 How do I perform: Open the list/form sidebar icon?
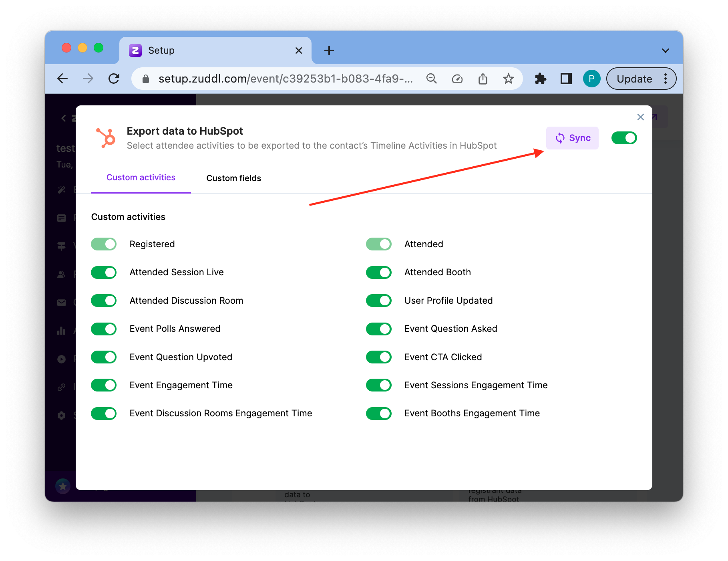pos(61,218)
